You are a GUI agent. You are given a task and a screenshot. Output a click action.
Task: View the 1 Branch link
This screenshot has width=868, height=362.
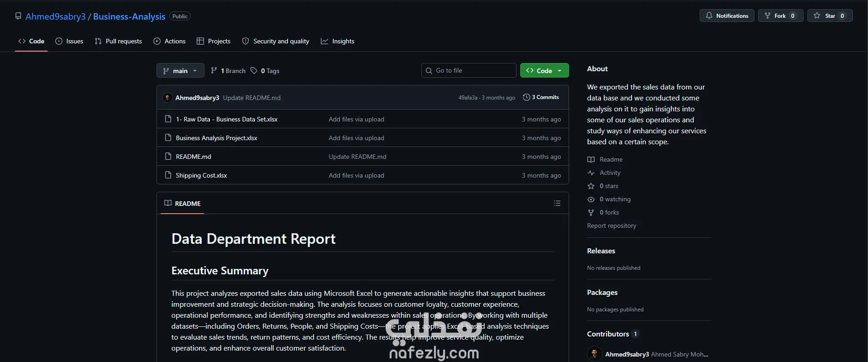point(228,71)
